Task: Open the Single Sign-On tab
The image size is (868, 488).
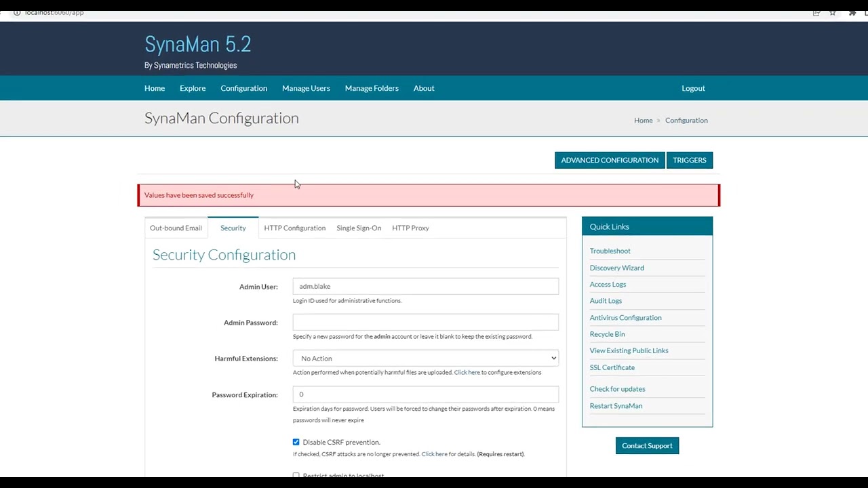Action: (x=359, y=228)
